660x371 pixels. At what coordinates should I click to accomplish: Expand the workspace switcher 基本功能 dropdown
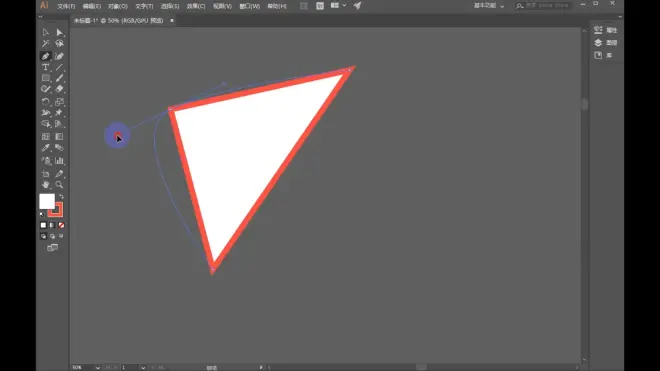[x=489, y=6]
